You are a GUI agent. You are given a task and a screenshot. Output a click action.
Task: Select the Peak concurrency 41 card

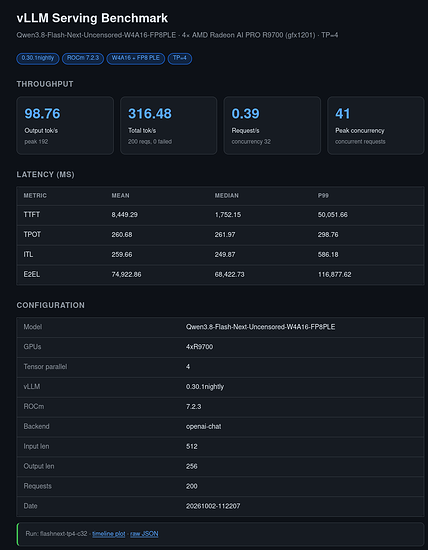[376, 126]
